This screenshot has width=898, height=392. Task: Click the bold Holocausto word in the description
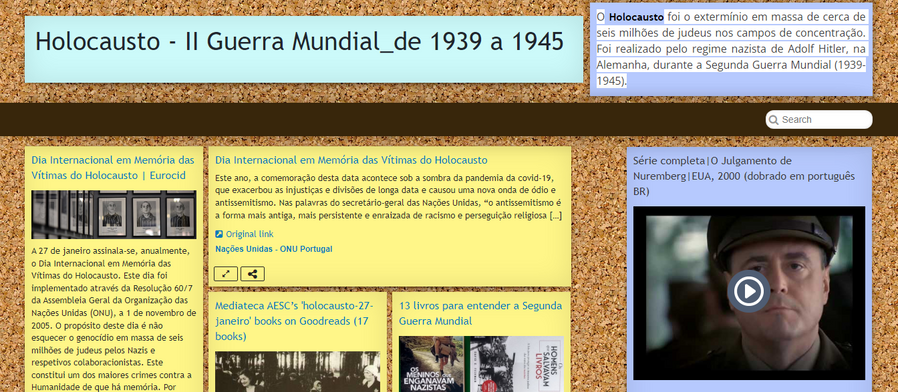click(x=636, y=17)
